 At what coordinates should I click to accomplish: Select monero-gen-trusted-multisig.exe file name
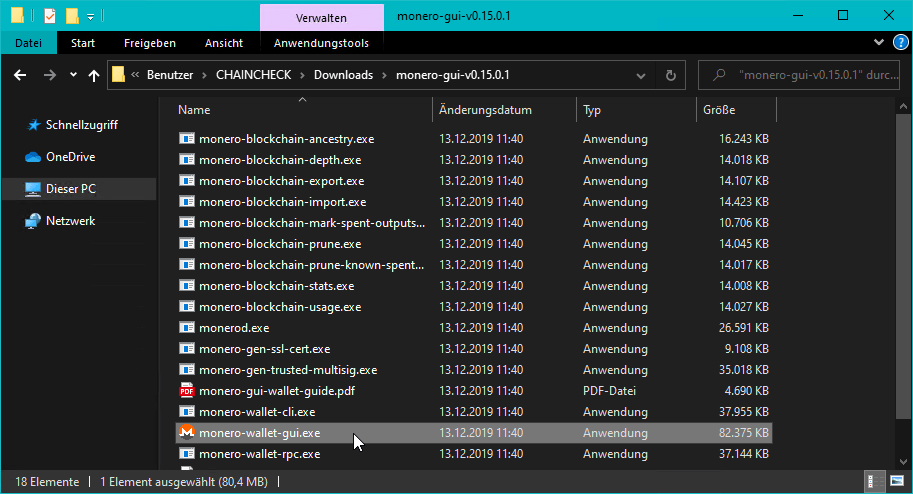tap(288, 369)
